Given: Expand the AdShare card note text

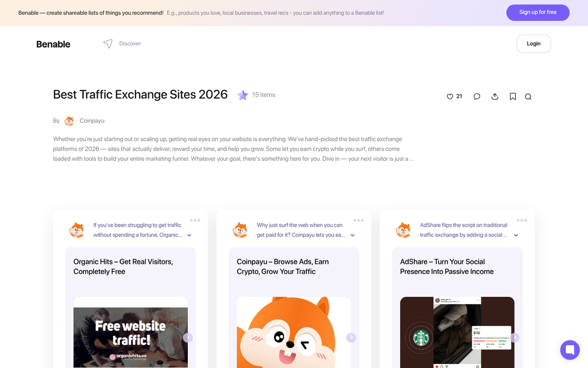Looking at the screenshot, I should coord(516,236).
